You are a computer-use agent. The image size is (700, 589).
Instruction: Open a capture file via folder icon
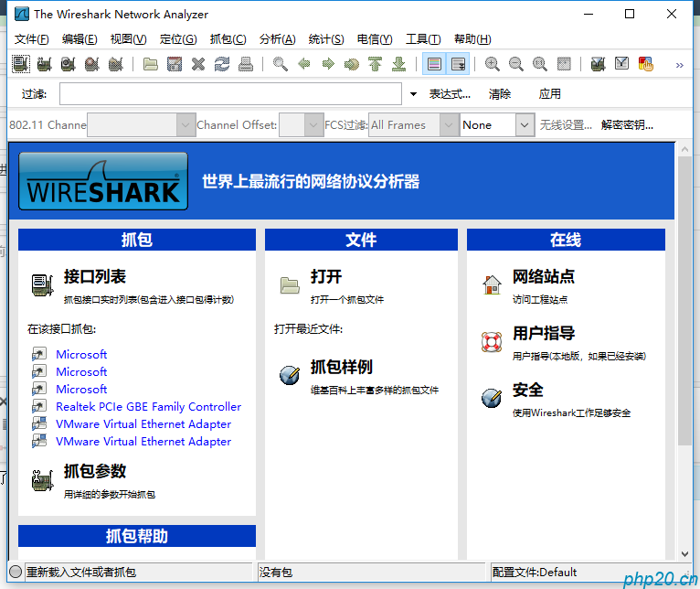click(151, 64)
